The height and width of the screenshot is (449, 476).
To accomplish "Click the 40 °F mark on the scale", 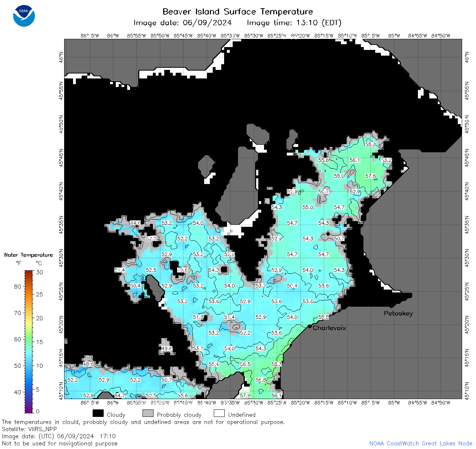I will point(17,392).
